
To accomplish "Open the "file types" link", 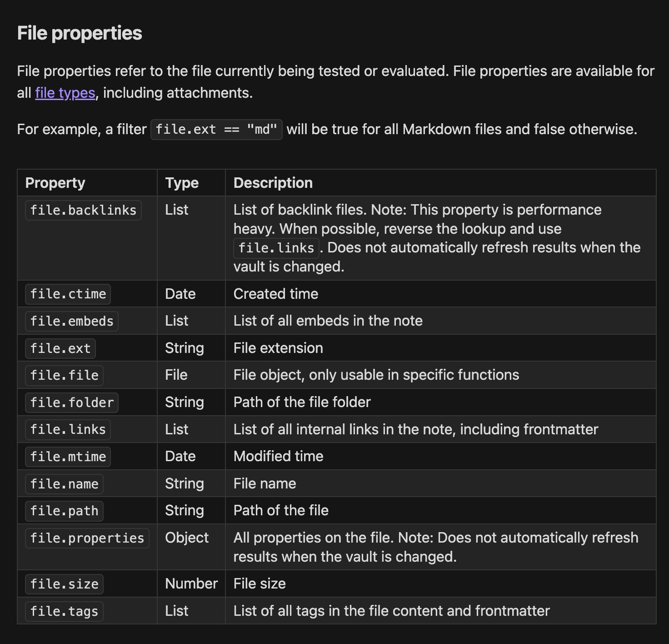I will (x=65, y=93).
